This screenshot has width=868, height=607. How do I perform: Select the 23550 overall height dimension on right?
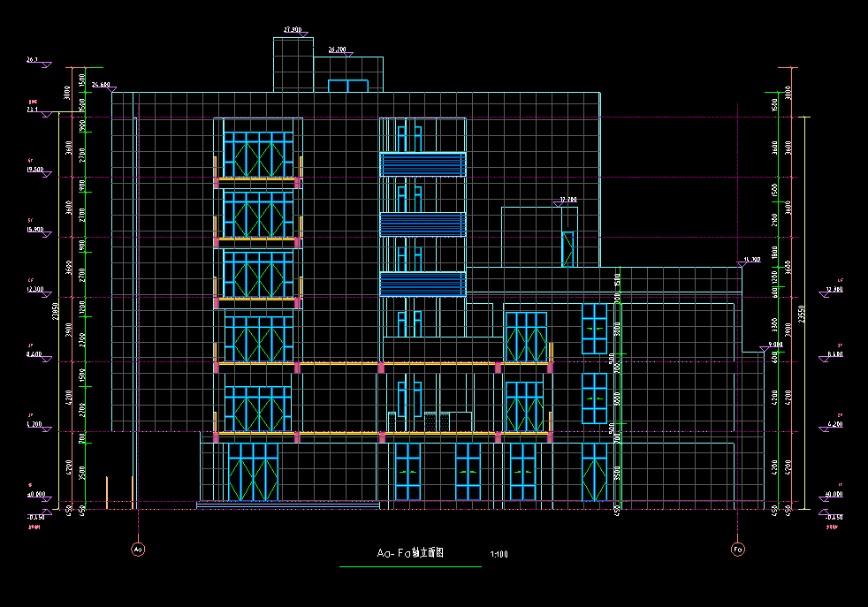[x=802, y=311]
